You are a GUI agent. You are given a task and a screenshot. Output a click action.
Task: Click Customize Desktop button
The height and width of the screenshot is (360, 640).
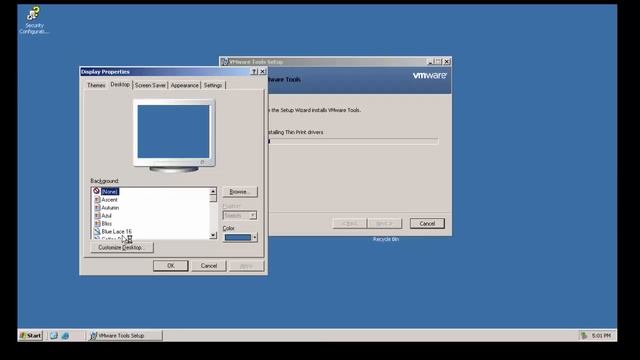tap(122, 247)
